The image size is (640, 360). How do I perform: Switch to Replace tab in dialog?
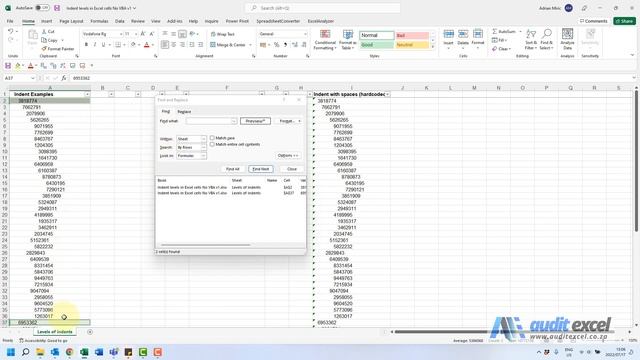tap(184, 111)
